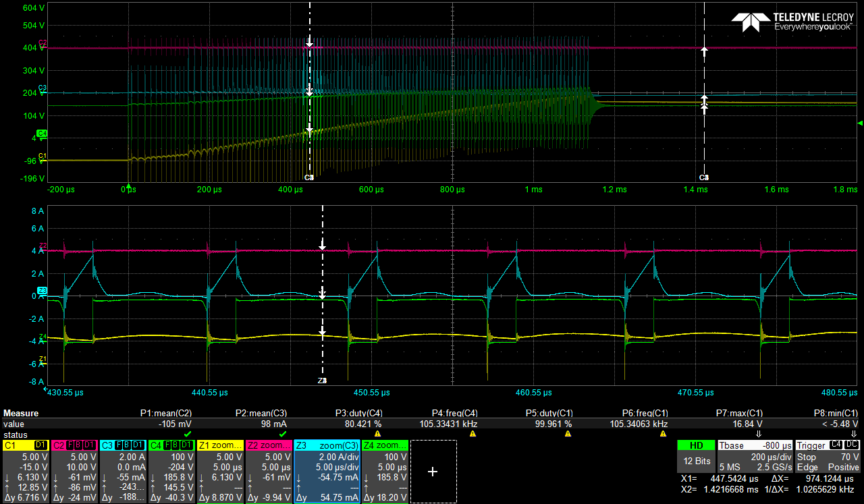The height and width of the screenshot is (504, 864).
Task: Click the 70 V trigger level value
Action: (849, 457)
